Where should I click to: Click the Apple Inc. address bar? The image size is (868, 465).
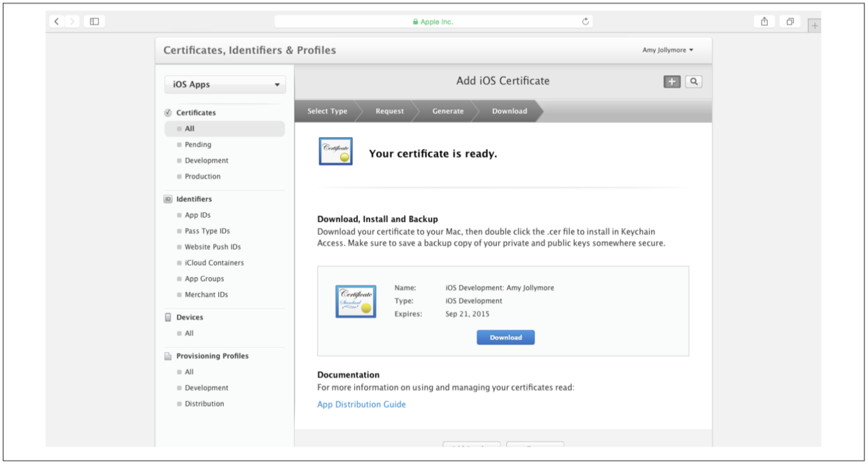pos(433,22)
